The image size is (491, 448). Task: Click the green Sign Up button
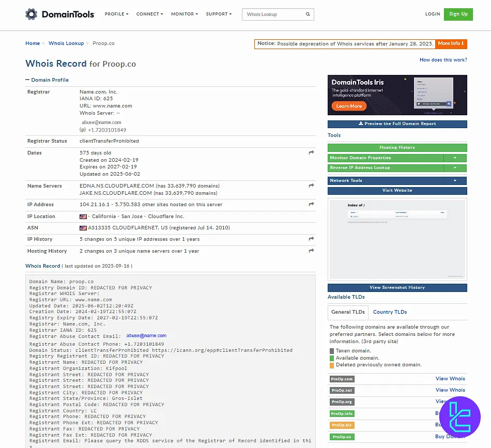458,14
